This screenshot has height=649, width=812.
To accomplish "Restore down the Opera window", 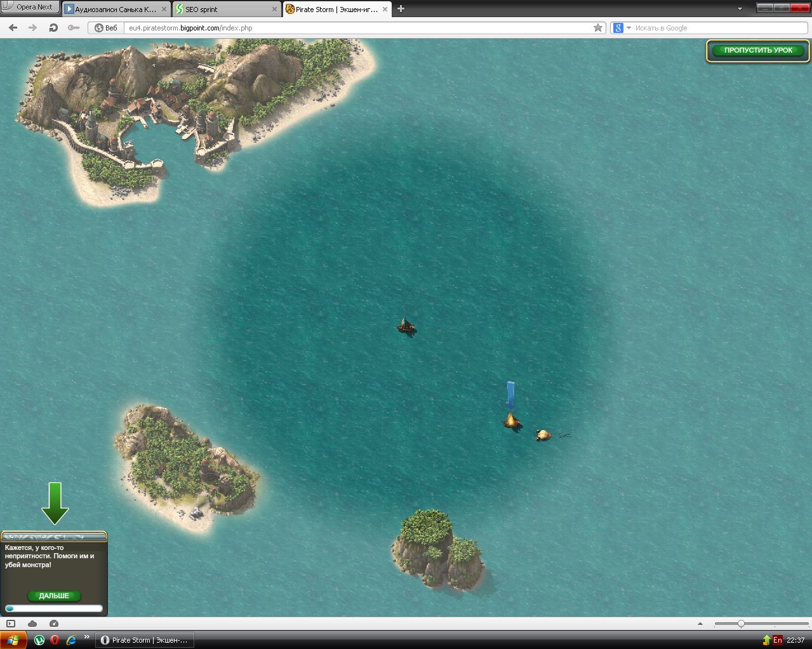I will click(782, 8).
